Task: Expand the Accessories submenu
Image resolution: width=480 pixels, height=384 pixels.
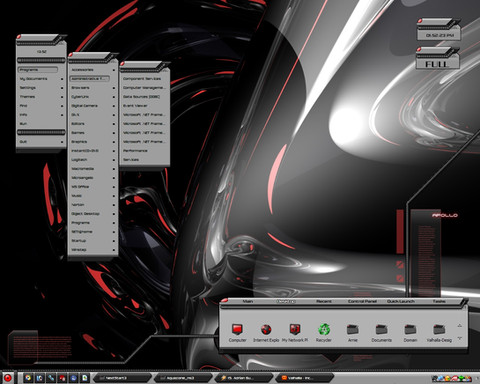Action: pos(93,70)
